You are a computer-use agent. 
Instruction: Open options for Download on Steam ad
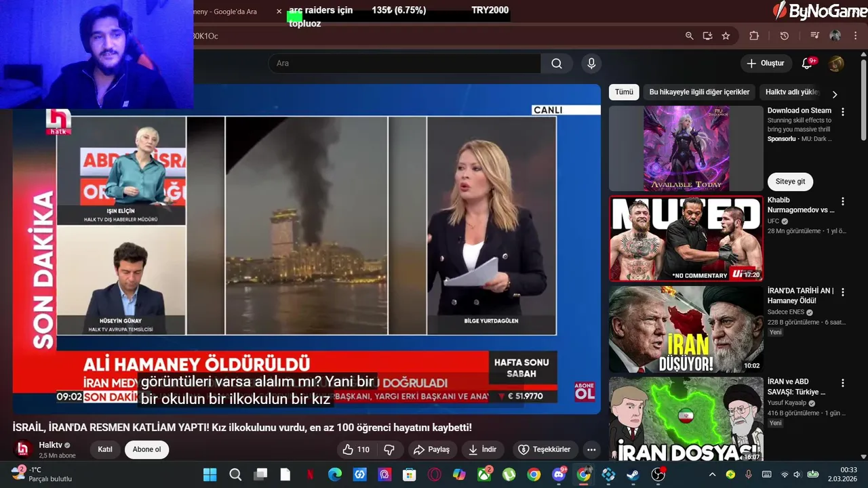click(x=843, y=112)
